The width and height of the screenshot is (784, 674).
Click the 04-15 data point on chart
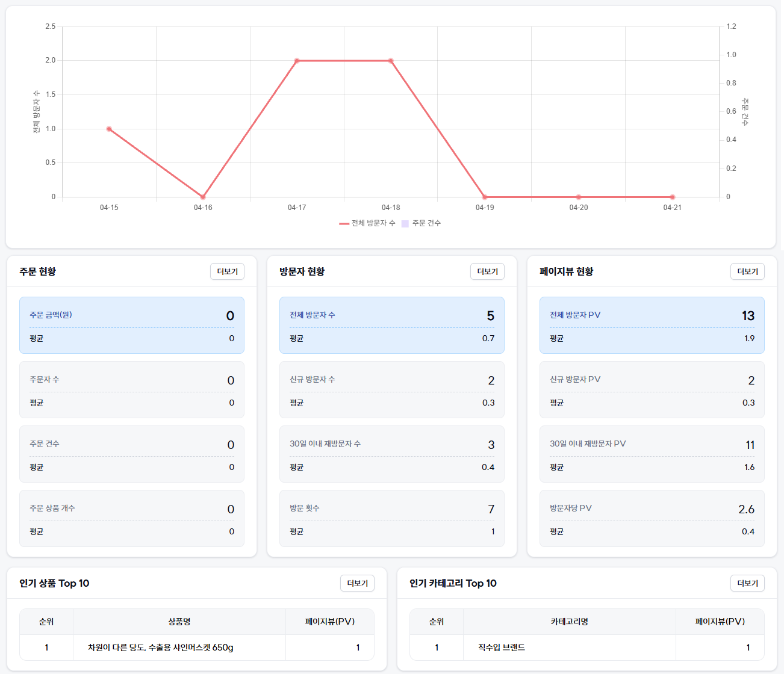coord(109,129)
